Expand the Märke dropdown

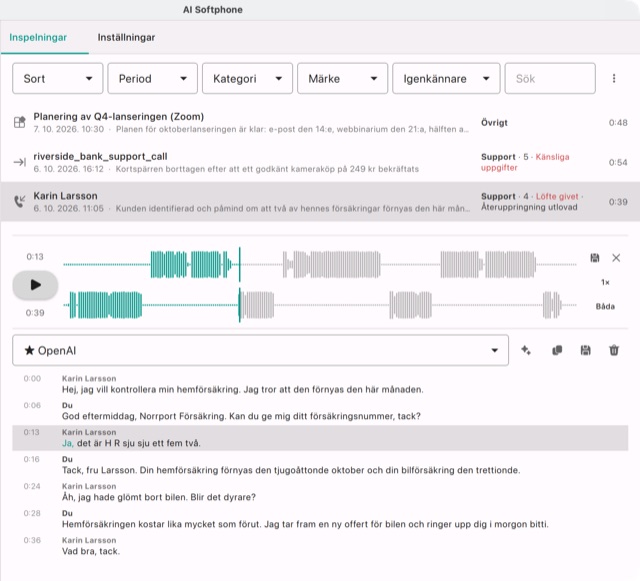342,78
